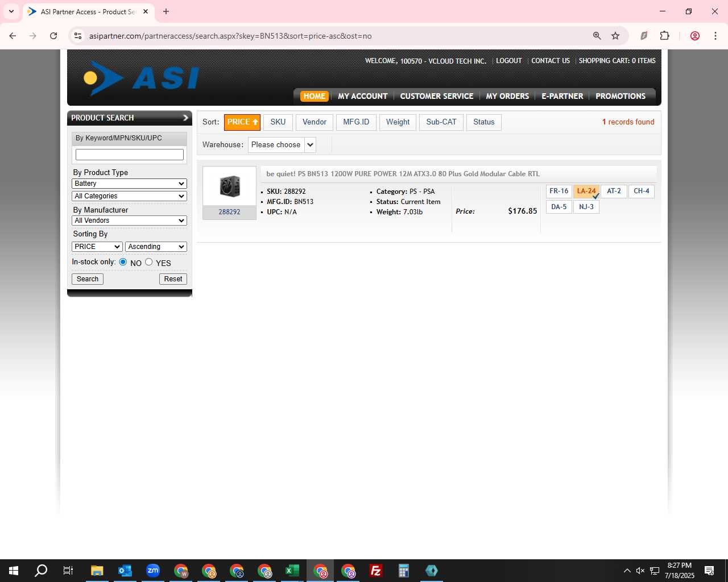Viewport: 728px width, 582px height.
Task: Reload the page with the refresh icon
Action: (53, 36)
